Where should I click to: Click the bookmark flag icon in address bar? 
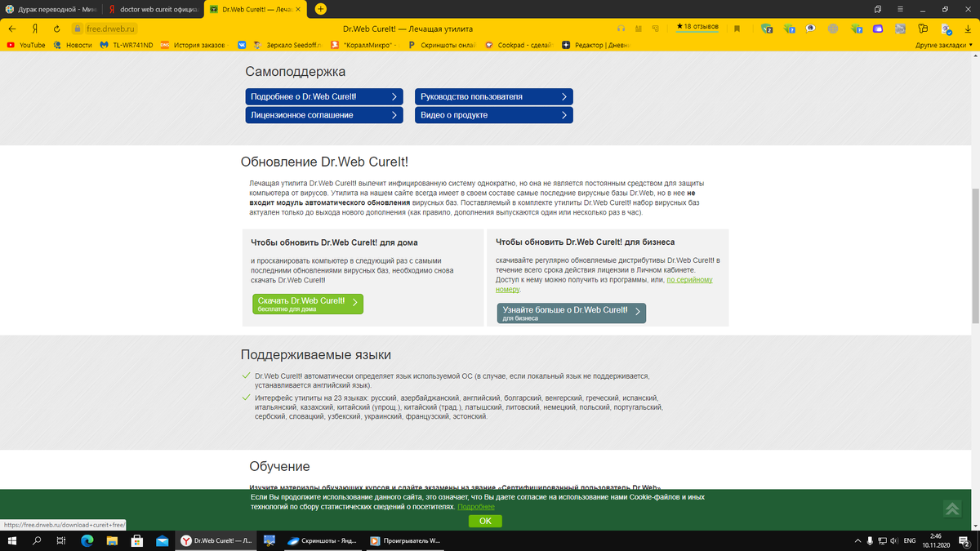737,29
